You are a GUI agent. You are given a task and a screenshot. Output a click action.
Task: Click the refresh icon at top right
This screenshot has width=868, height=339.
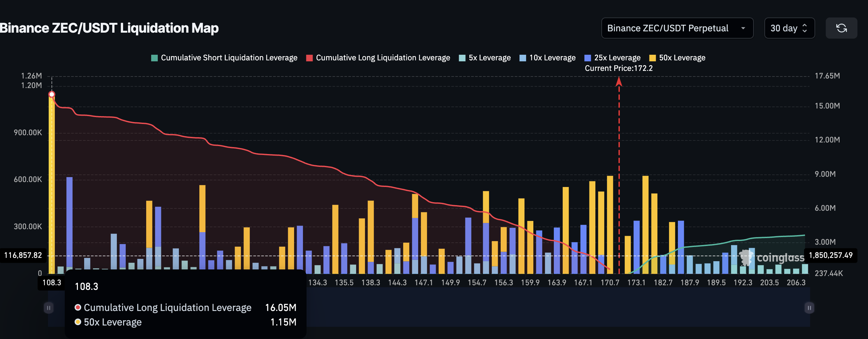pos(841,28)
